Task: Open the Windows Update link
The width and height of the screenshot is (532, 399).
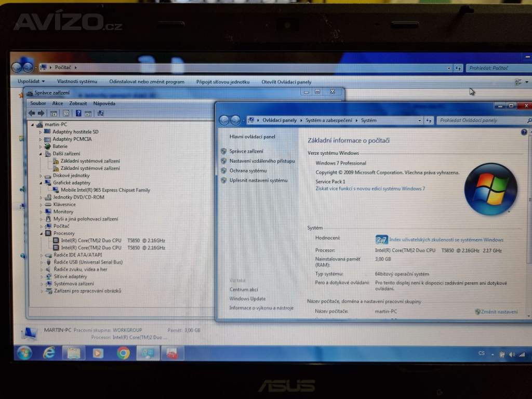Action: (247, 299)
